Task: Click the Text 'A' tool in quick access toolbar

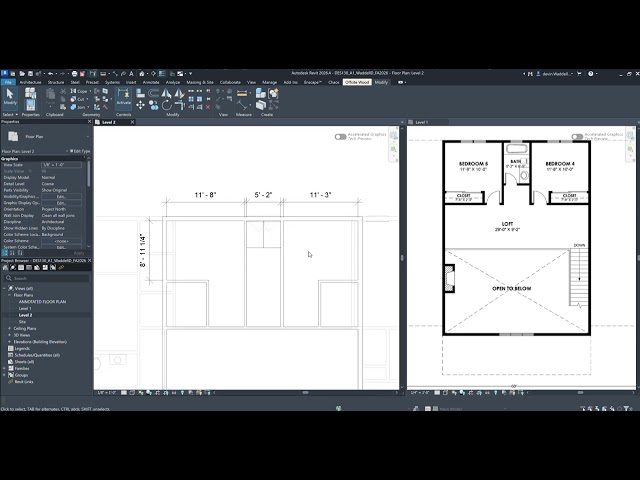Action: point(131,74)
